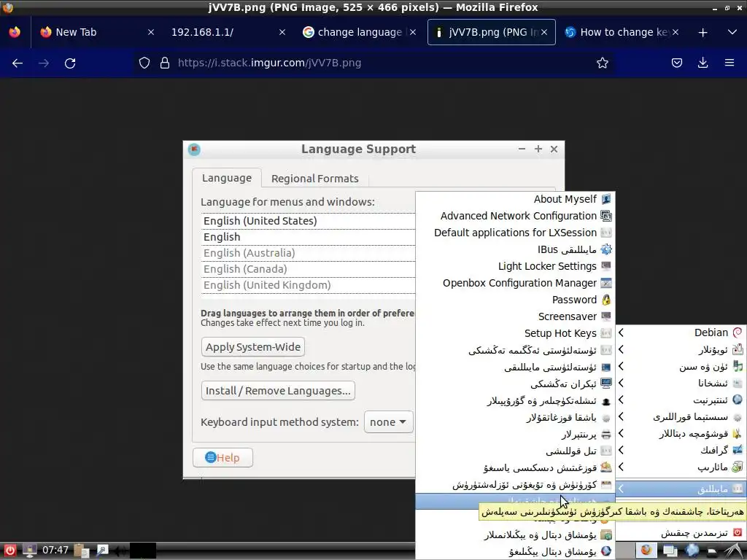Switch to the 'How to change ke...' tab
Image resolution: width=747 pixels, height=560 pixels.
click(x=622, y=32)
